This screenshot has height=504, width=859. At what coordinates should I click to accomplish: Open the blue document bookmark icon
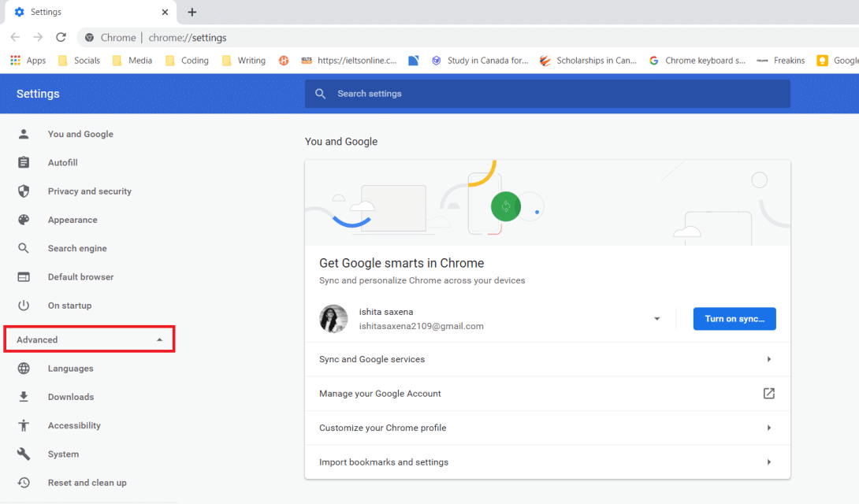(414, 60)
